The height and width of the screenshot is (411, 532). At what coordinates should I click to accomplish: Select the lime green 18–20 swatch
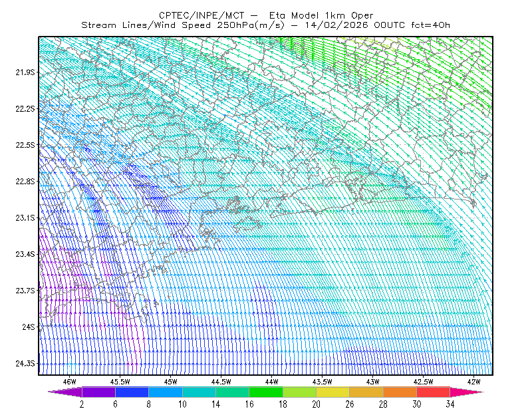tap(300, 392)
